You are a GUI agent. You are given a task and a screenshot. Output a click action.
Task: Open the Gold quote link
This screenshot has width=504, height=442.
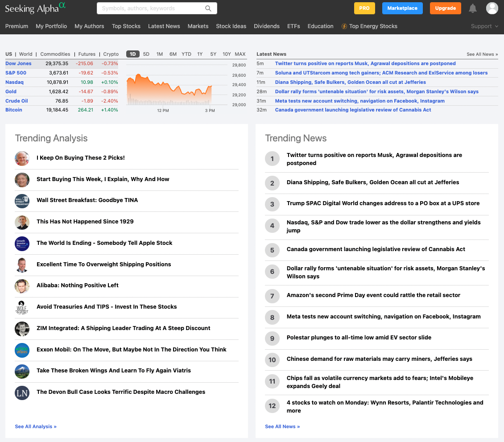pos(11,91)
